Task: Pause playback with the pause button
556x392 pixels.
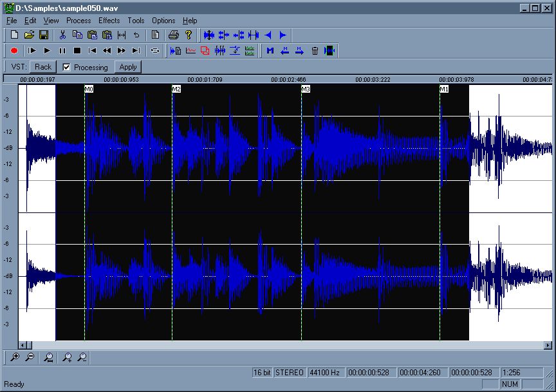Action: pos(62,51)
